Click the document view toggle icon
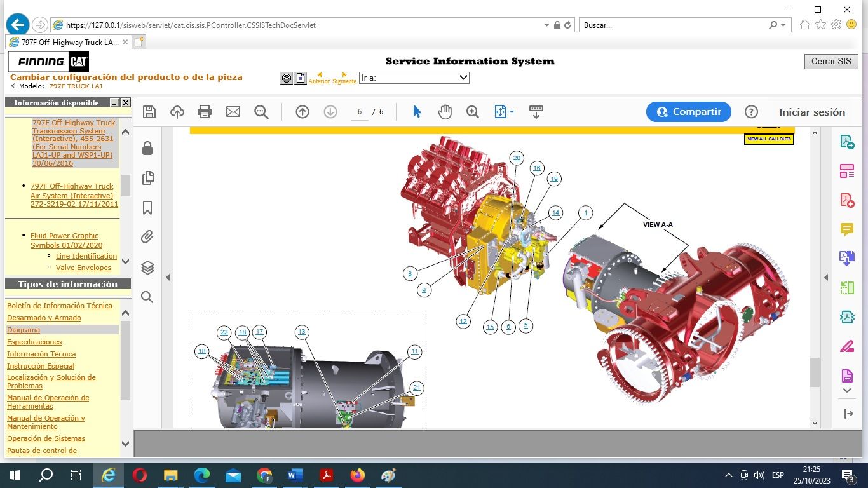This screenshot has width=868, height=488. coord(300,78)
